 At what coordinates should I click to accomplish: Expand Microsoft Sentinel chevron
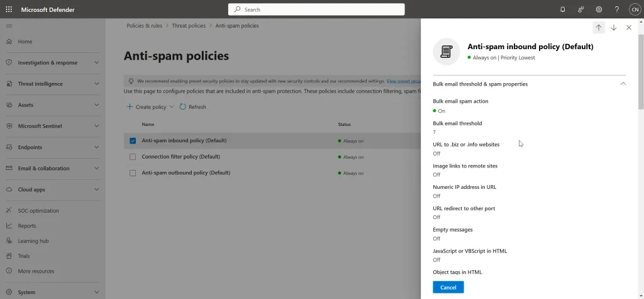click(96, 126)
